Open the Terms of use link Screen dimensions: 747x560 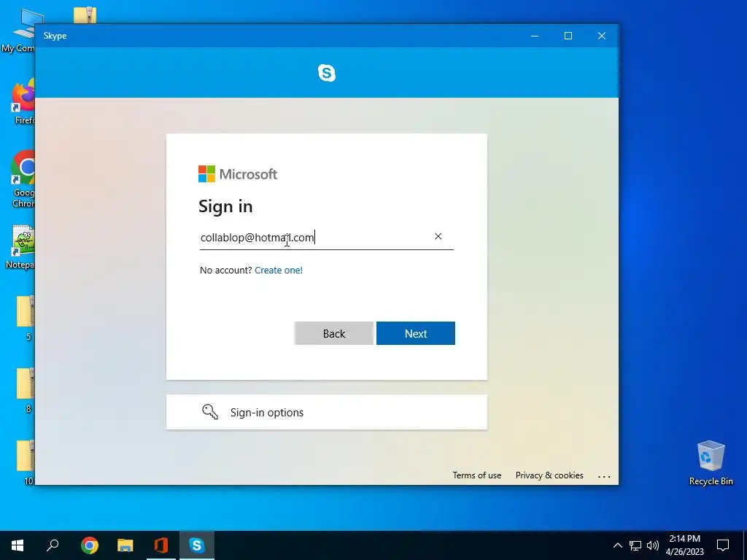point(477,475)
